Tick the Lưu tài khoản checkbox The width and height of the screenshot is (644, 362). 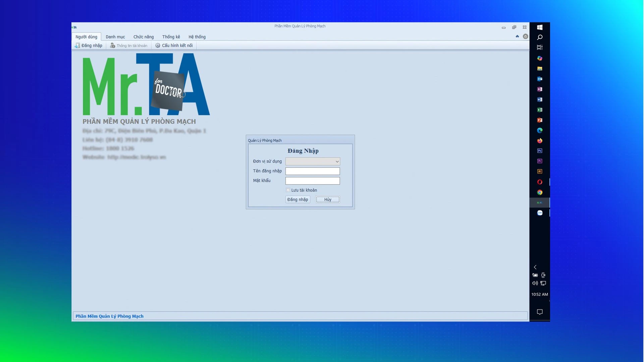pyautogui.click(x=288, y=190)
